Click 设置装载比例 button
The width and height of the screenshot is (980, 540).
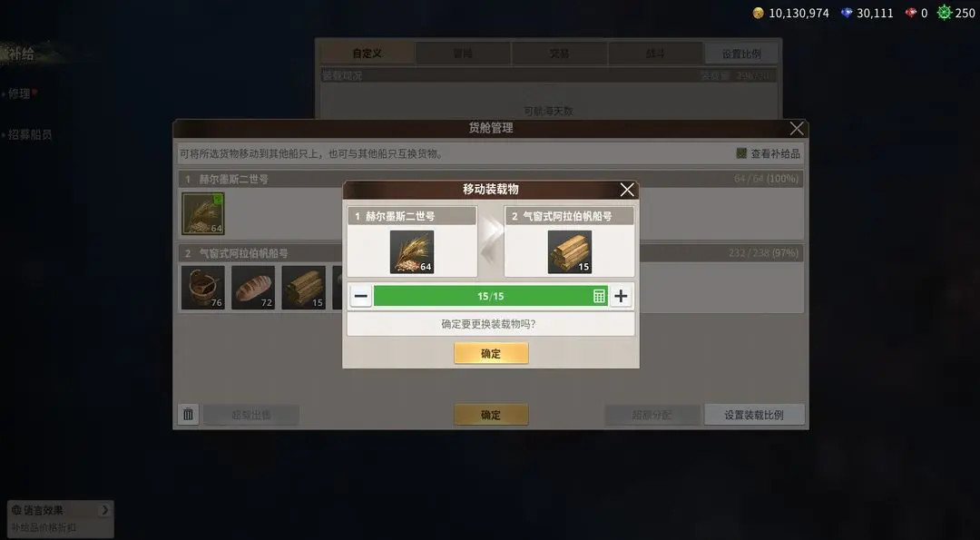click(754, 415)
